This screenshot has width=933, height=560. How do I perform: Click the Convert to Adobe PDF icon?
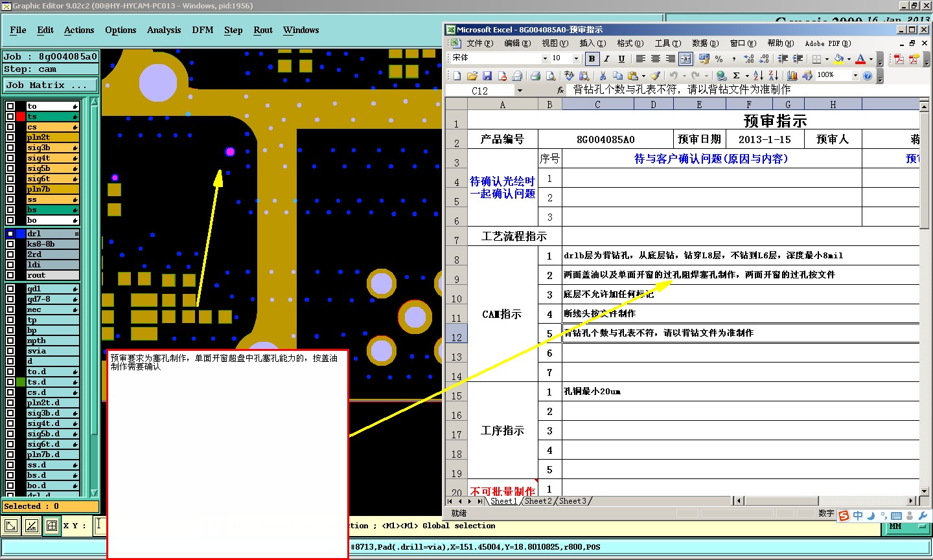pos(899,59)
